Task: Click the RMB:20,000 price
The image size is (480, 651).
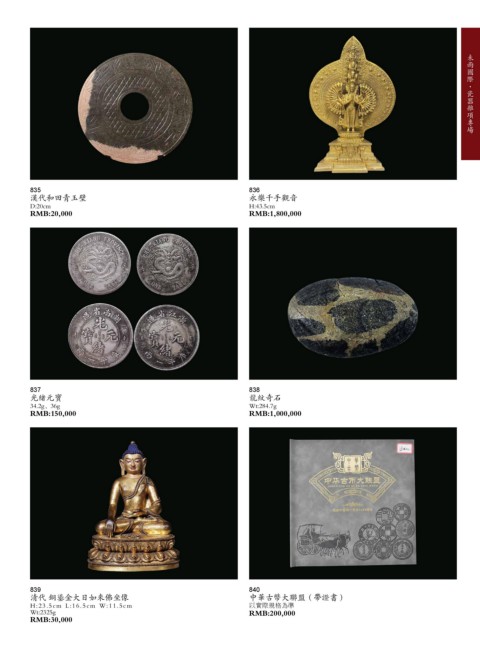Action: point(51,214)
